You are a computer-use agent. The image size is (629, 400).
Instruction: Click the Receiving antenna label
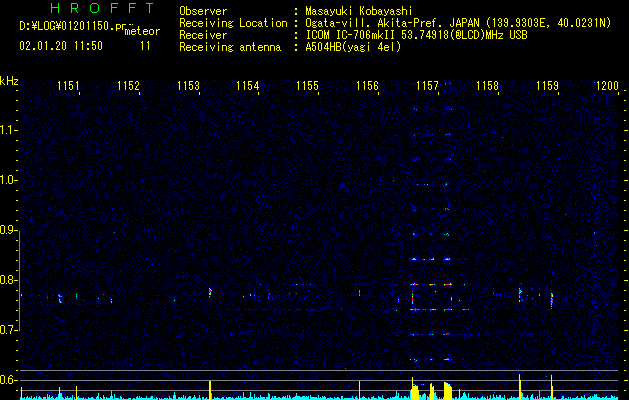230,47
